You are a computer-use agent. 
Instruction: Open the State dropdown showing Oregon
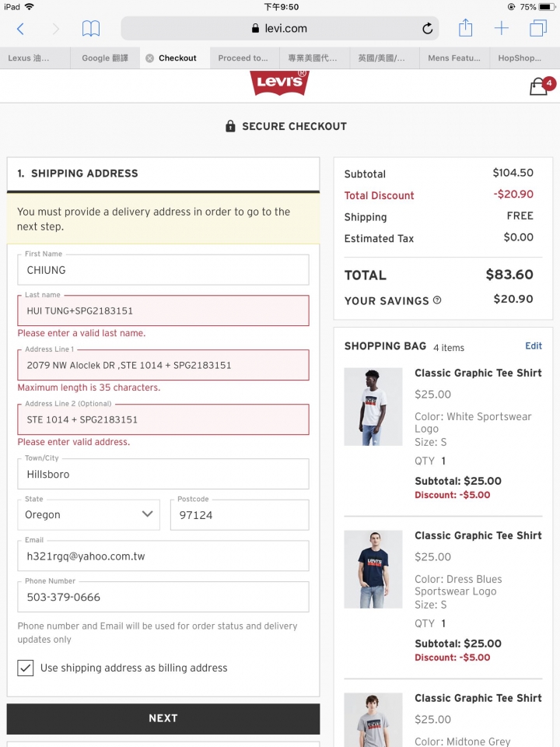coord(89,514)
